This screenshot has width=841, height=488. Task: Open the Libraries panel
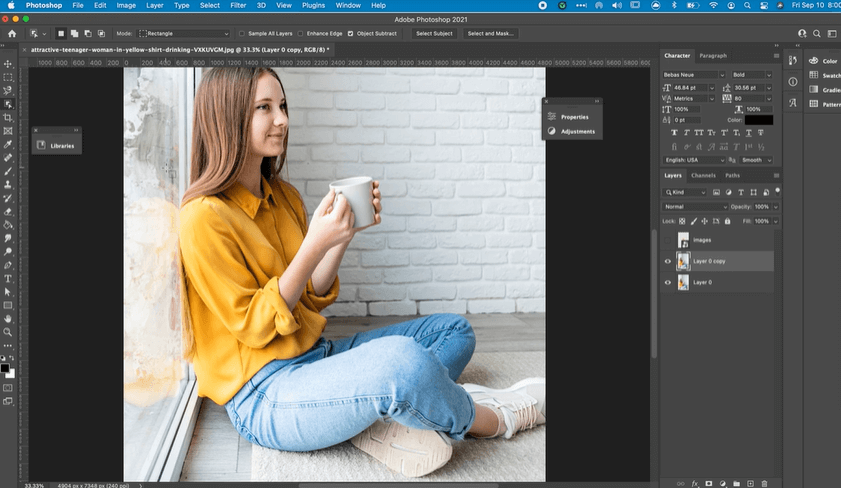(56, 146)
